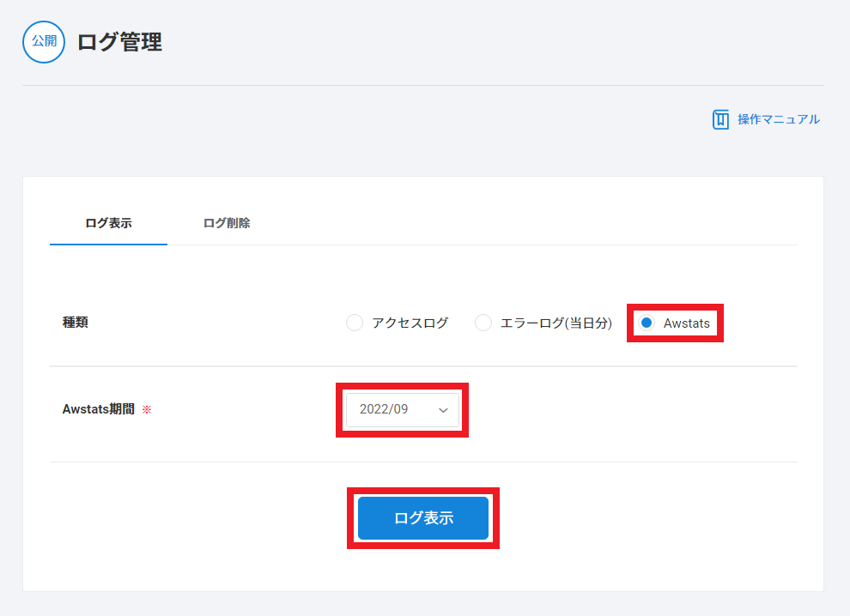The height and width of the screenshot is (616, 850).
Task: Expand the chevron arrow in period dropdown
Action: click(443, 410)
